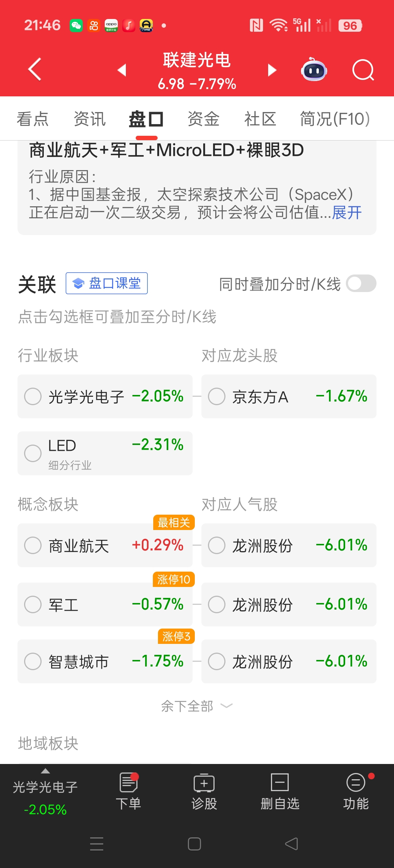This screenshot has height=868, width=394.
Task: Tap the back arrow in header
Action: pyautogui.click(x=35, y=69)
